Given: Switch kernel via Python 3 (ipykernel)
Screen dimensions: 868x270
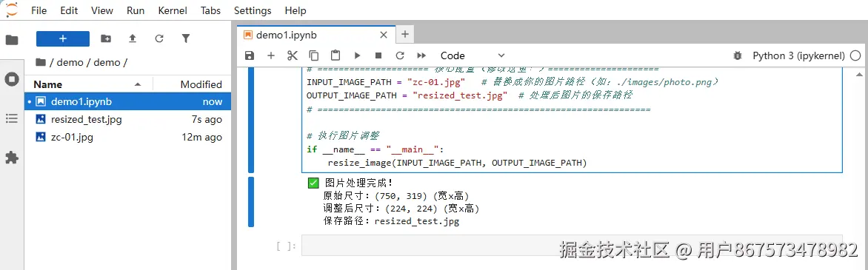Looking at the screenshot, I should [x=799, y=55].
